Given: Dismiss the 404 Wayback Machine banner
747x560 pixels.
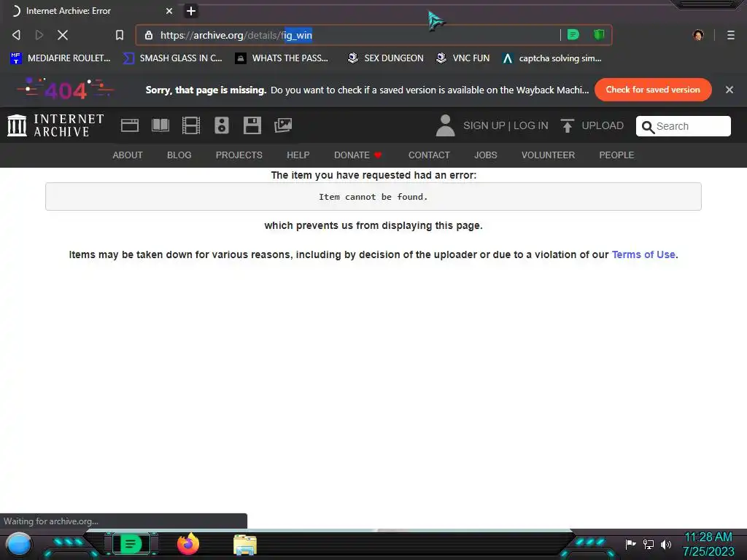Looking at the screenshot, I should point(729,90).
